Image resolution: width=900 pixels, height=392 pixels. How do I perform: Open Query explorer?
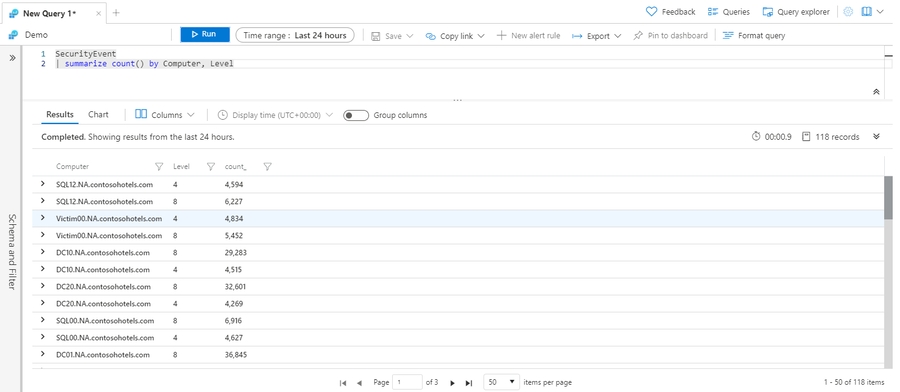796,11
